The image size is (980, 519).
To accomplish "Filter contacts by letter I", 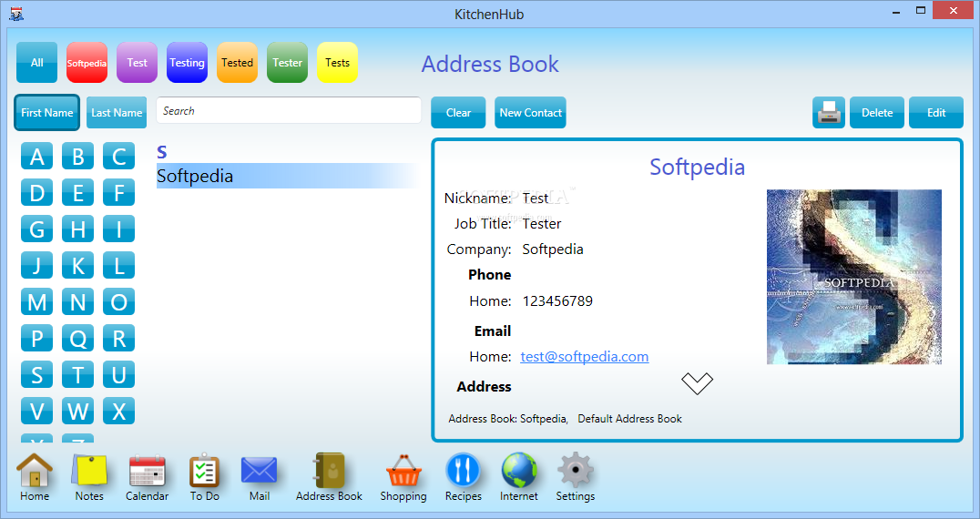I will click(x=118, y=229).
